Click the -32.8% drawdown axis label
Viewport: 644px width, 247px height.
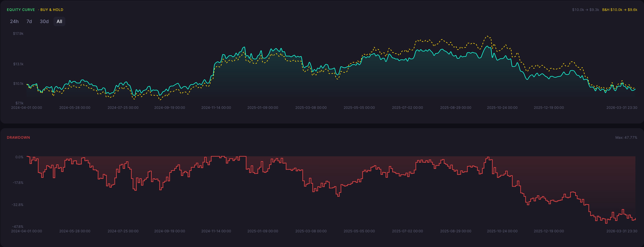tap(18, 205)
